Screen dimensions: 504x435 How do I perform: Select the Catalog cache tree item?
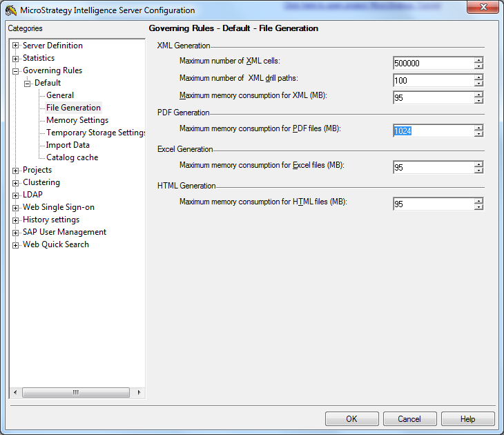pos(72,157)
